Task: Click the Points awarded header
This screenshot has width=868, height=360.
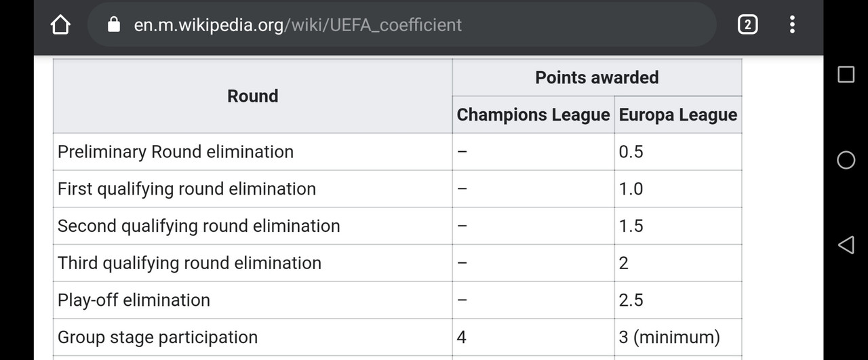Action: 597,77
